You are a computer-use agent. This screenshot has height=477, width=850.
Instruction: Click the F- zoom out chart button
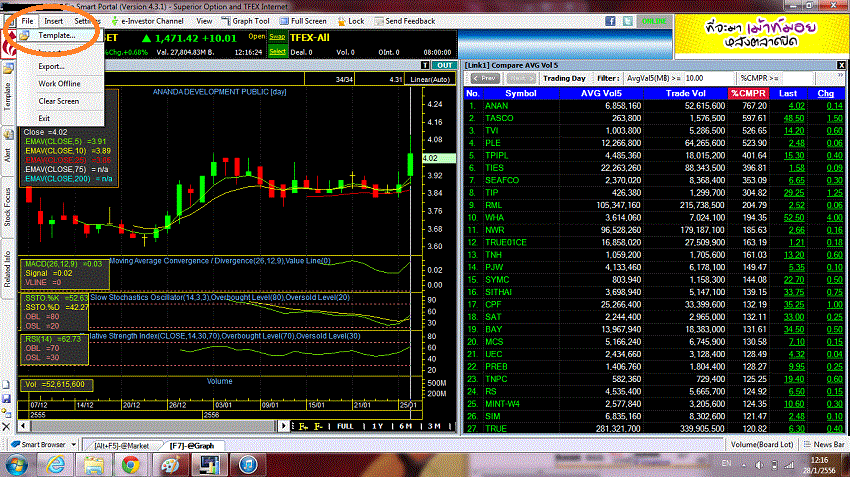click(x=319, y=427)
